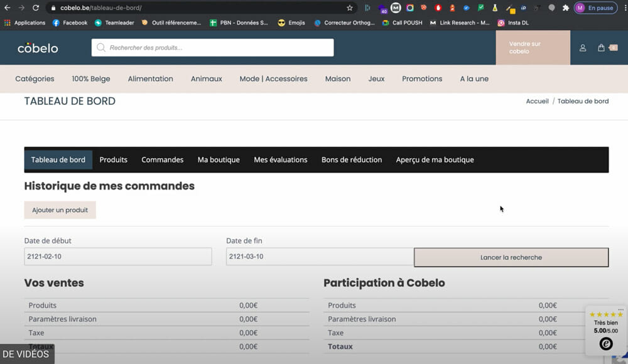Screen dimensions: 628x364
Task: Expand the Mode | Accessoires menu
Action: (273, 79)
